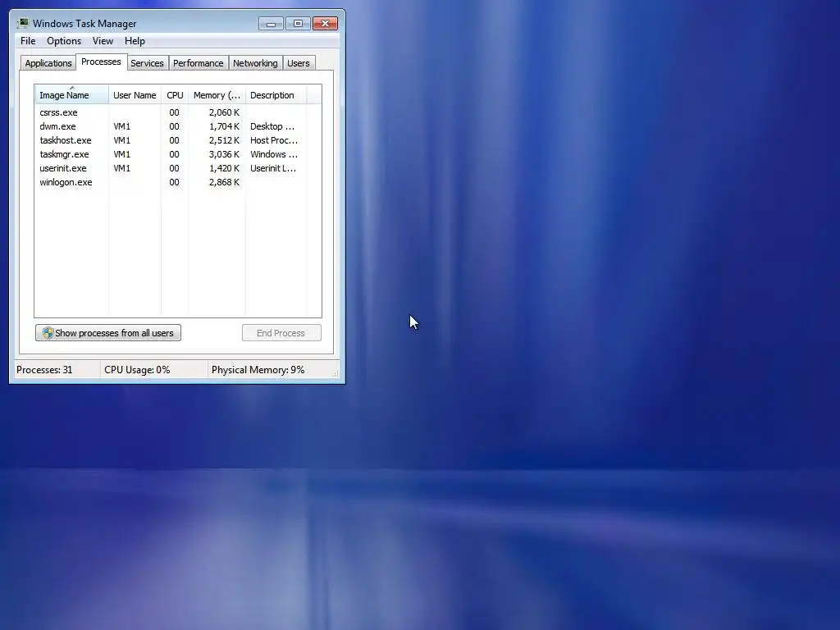Click Physical Memory: 9% status entry
The image size is (840, 630).
(258, 370)
